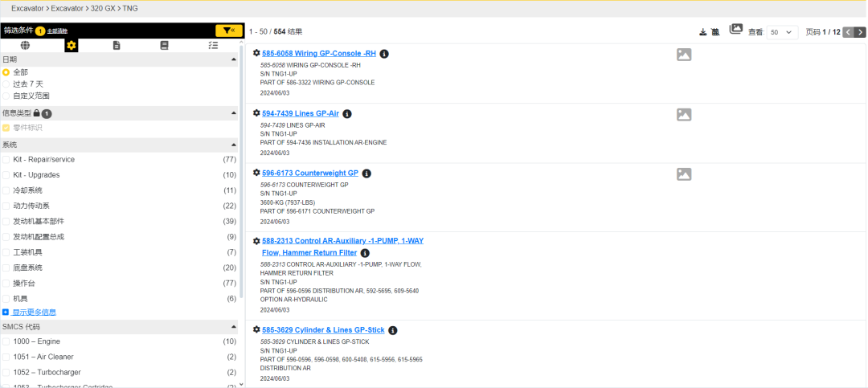868x388 pixels.
Task: Open image placeholder for 585-6058 Wiring GP-Console
Action: [684, 55]
